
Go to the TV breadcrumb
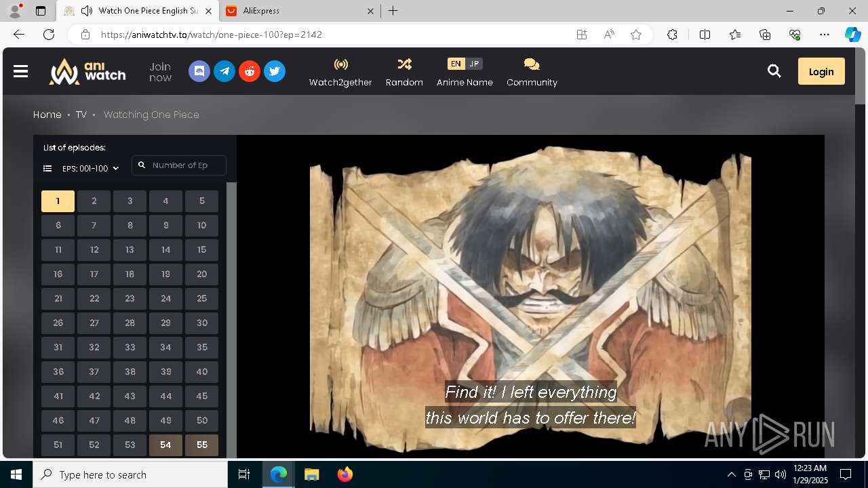(81, 115)
